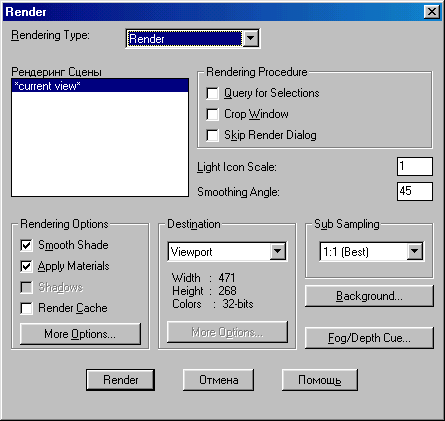
Task: Click the empty area of the scene list
Action: tap(100, 144)
